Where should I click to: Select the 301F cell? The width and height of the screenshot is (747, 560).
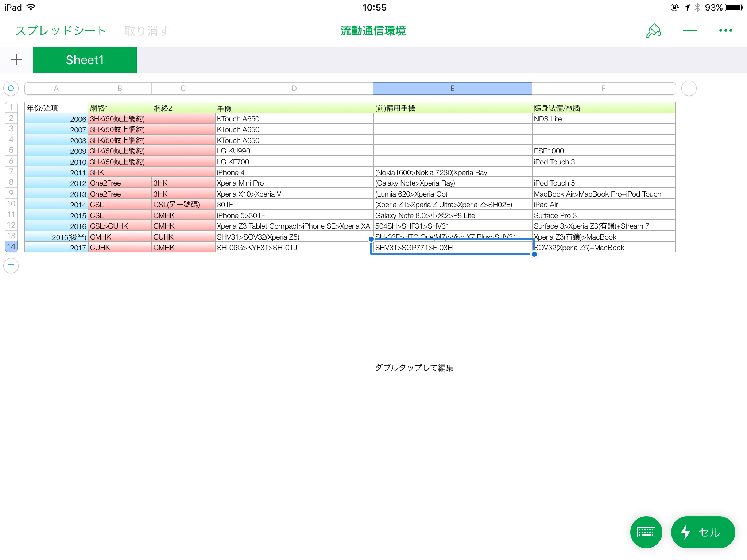tap(294, 205)
